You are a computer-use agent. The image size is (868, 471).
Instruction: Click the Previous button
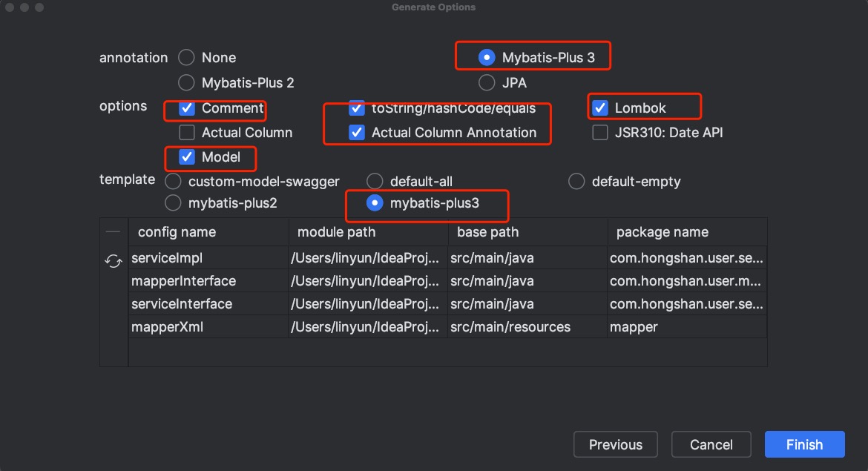pos(616,444)
